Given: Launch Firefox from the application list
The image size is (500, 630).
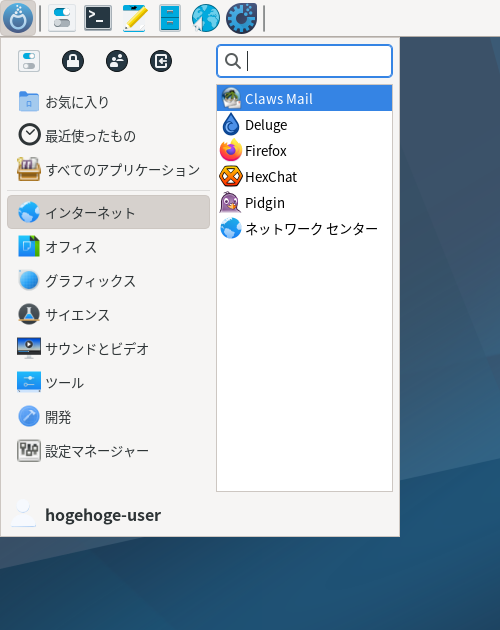Looking at the screenshot, I should click(x=304, y=151).
